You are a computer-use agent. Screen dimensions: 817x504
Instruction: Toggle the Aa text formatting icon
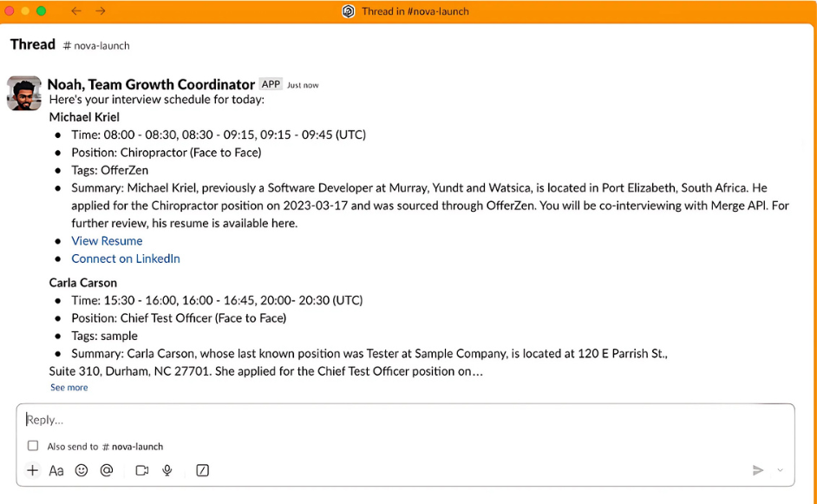(56, 470)
